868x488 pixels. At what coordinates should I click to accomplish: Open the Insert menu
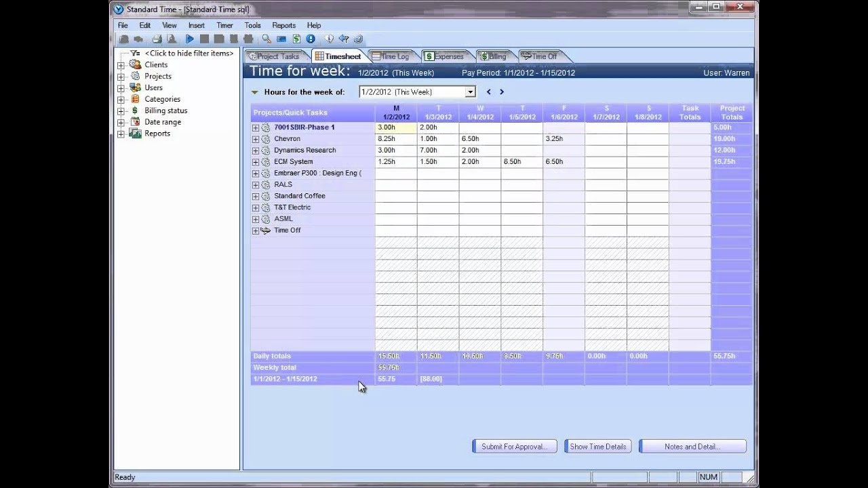coord(197,25)
